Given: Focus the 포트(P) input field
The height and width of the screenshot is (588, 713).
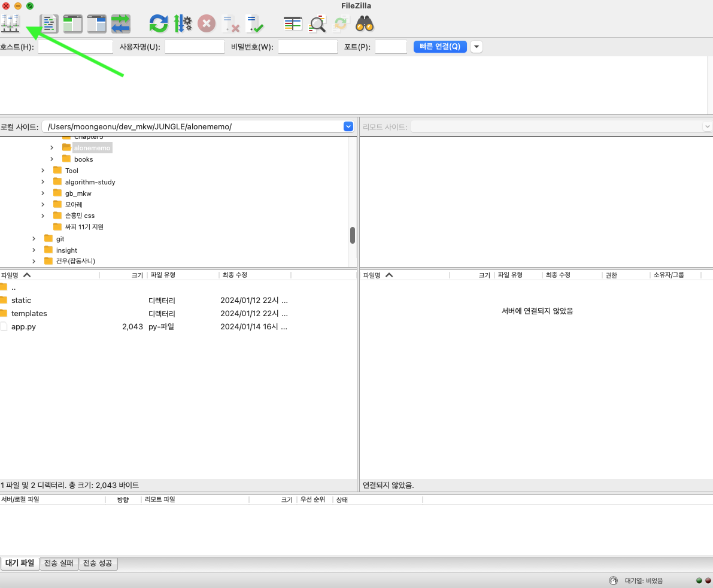Looking at the screenshot, I should pos(390,46).
